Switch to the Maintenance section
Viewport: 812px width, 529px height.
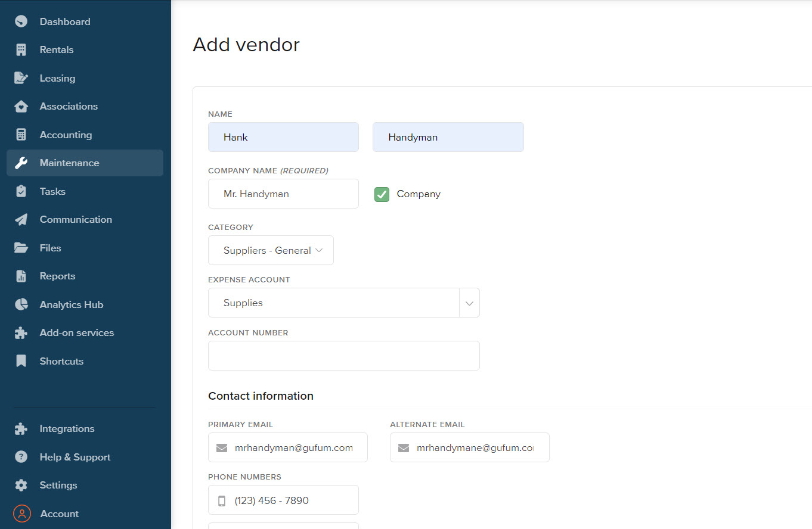point(69,163)
